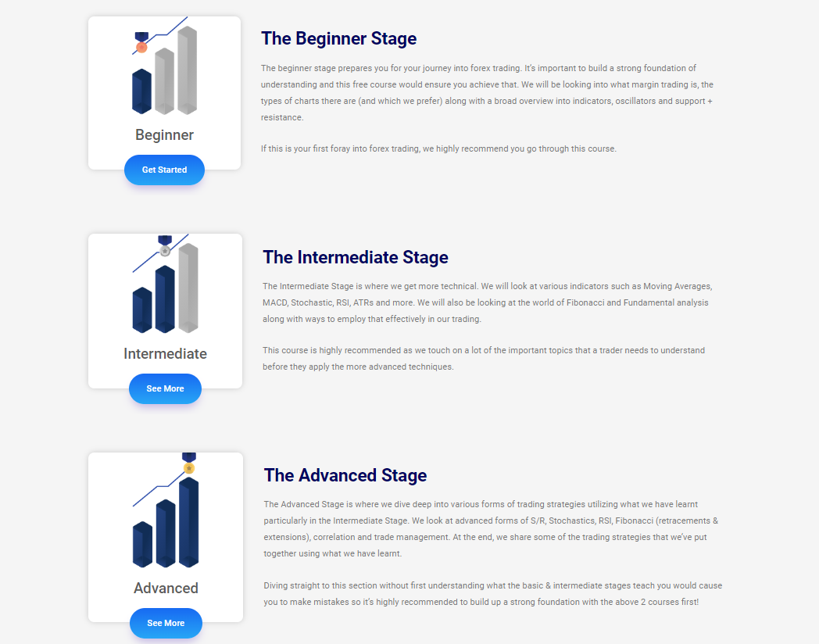The width and height of the screenshot is (819, 644).
Task: Click the Beginner card label
Action: (165, 134)
